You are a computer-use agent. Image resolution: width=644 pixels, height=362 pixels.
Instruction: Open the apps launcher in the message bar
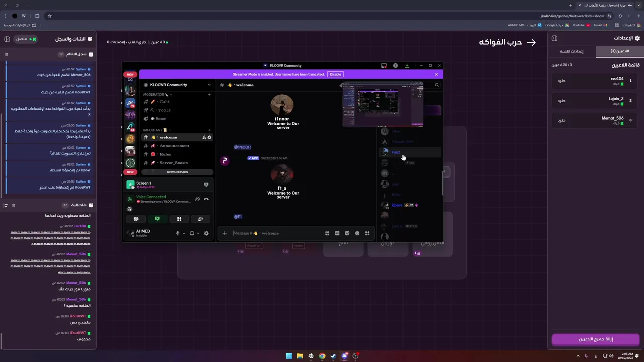pyautogui.click(x=367, y=233)
